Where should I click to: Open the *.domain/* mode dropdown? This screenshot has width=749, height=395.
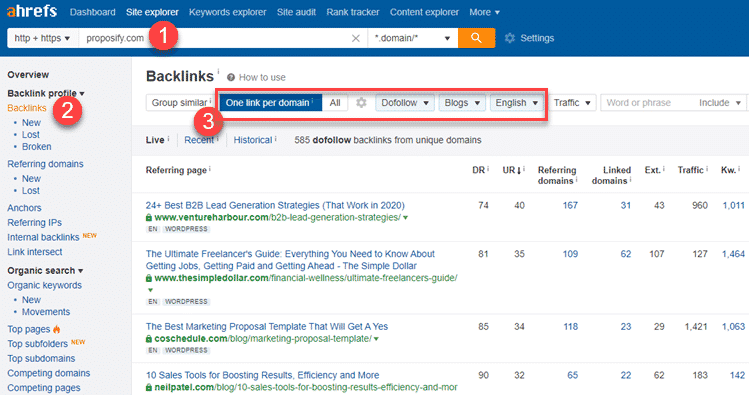pyautogui.click(x=412, y=38)
